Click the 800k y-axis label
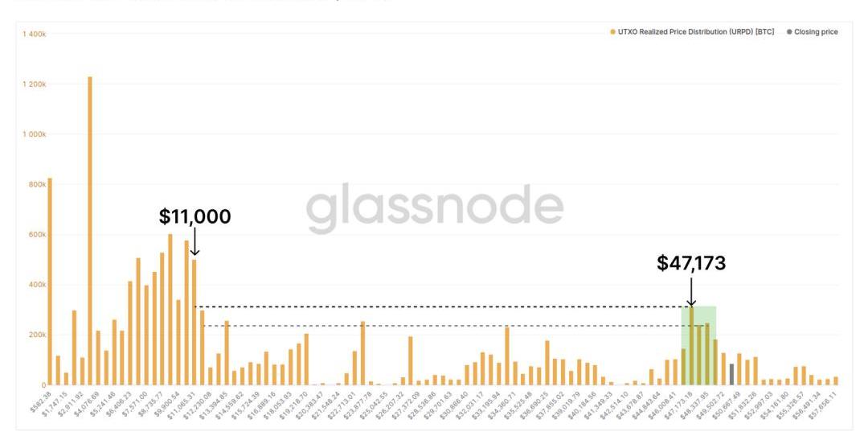Image resolution: width=868 pixels, height=440 pixels. 38,184
